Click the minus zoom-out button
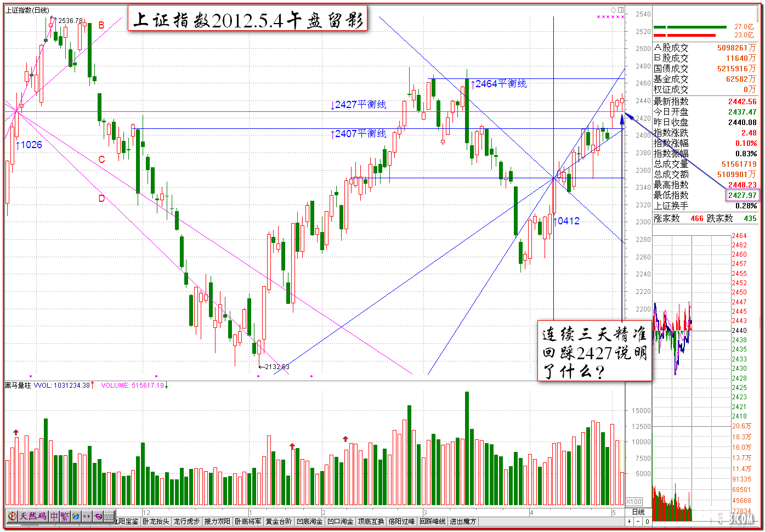765x532 pixels. pyautogui.click(x=638, y=521)
